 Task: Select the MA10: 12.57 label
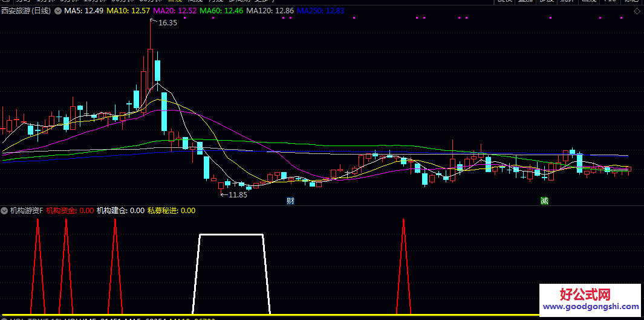tap(128, 11)
